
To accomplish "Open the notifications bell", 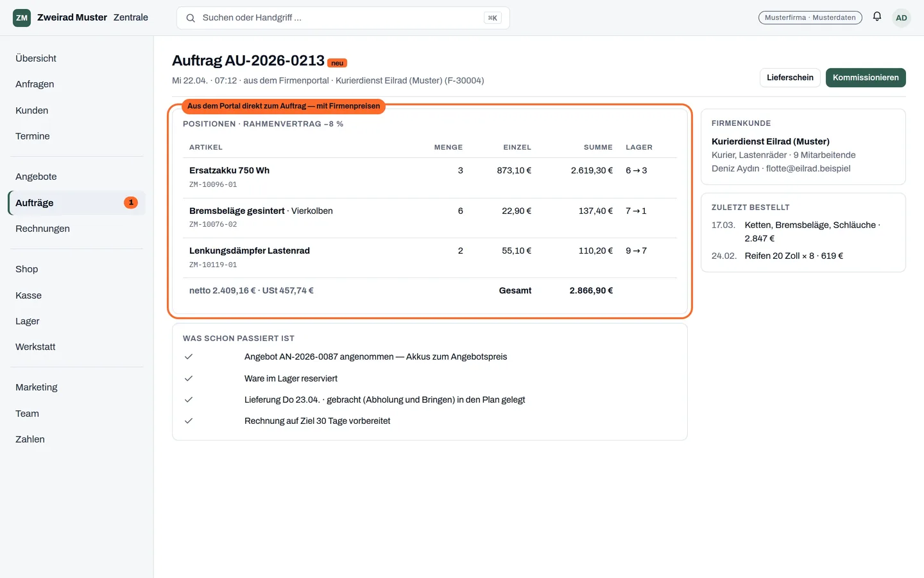I will tap(877, 17).
